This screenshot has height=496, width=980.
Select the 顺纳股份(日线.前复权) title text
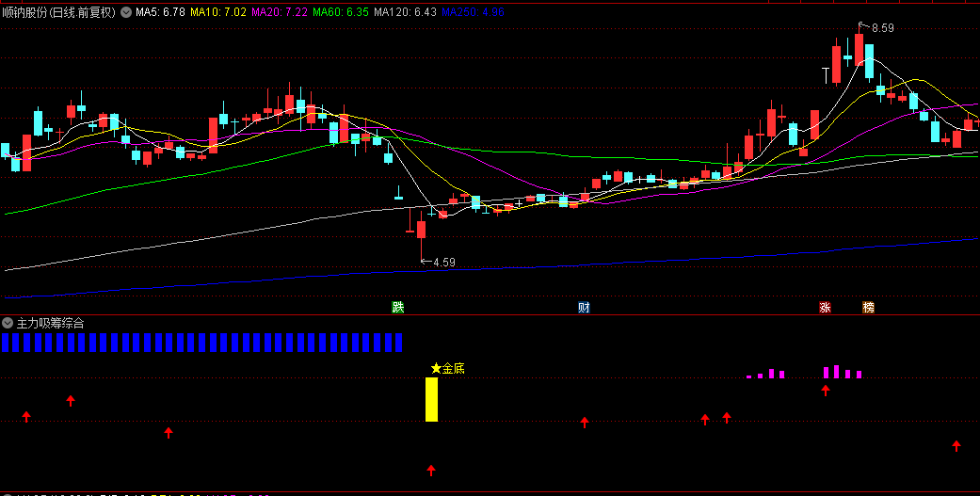[59, 12]
